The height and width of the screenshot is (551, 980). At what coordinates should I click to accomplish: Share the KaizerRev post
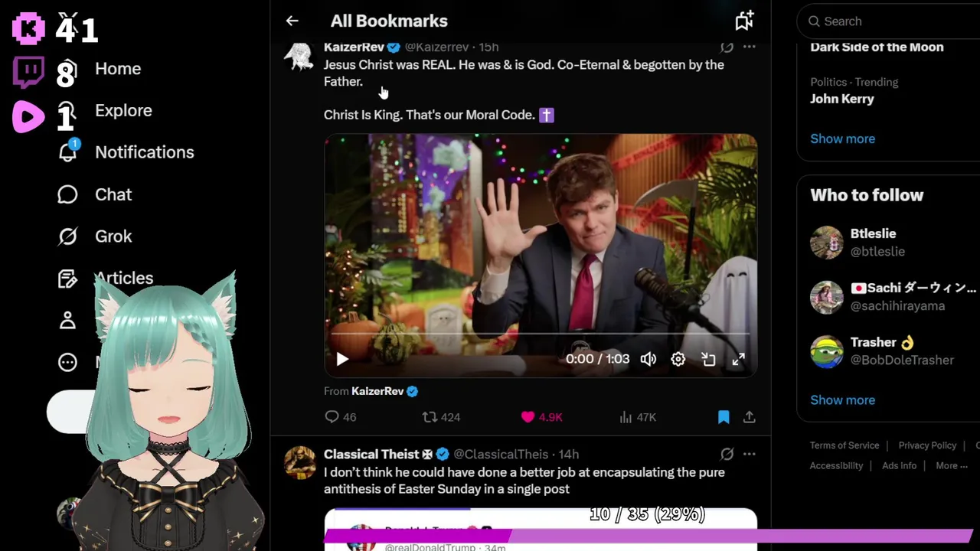pos(750,417)
